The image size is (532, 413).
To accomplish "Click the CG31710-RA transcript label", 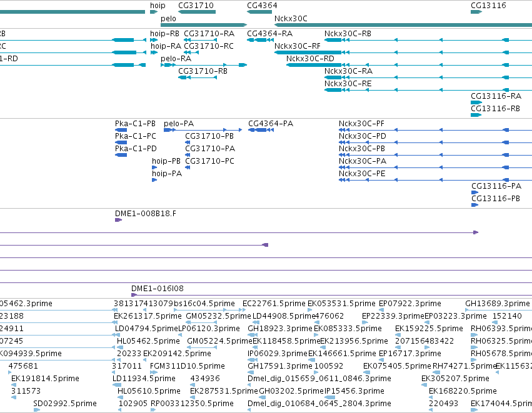I will 209,34.
